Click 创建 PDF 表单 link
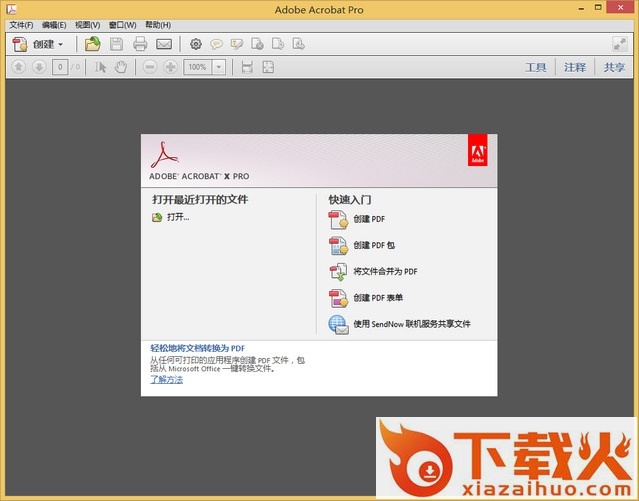Image resolution: width=639 pixels, height=501 pixels. [x=378, y=298]
